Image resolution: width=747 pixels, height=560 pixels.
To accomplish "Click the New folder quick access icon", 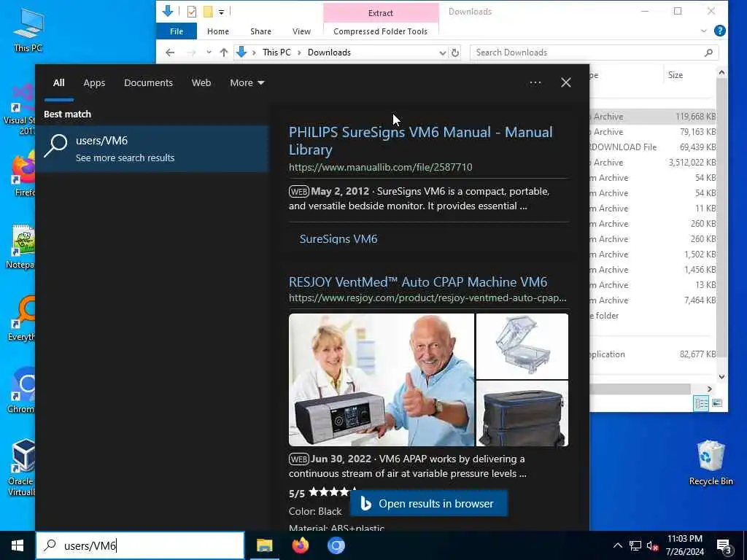I will point(208,12).
